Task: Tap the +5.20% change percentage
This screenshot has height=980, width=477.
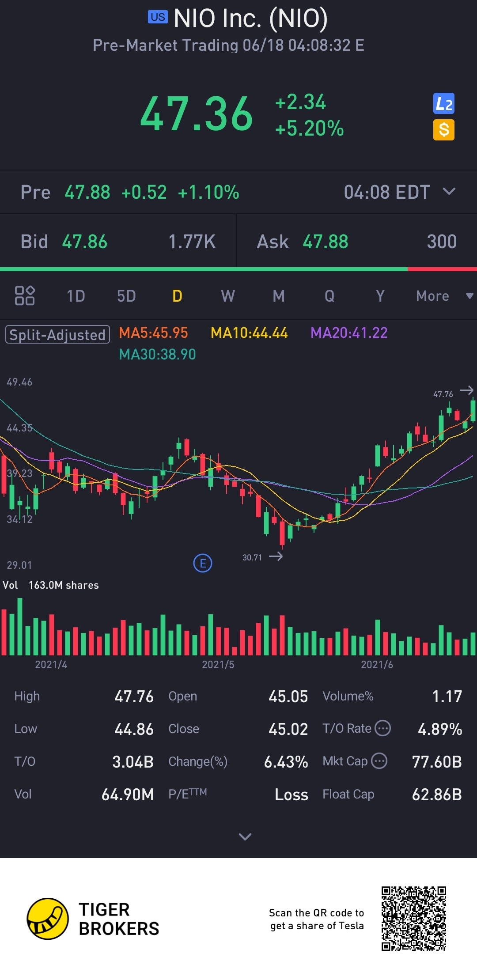Action: (x=309, y=129)
